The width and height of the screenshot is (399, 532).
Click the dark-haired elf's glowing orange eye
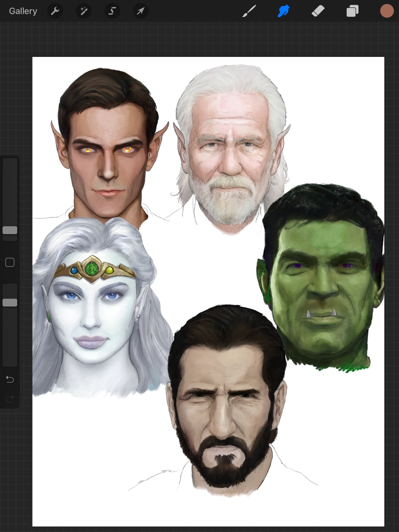(x=88, y=150)
